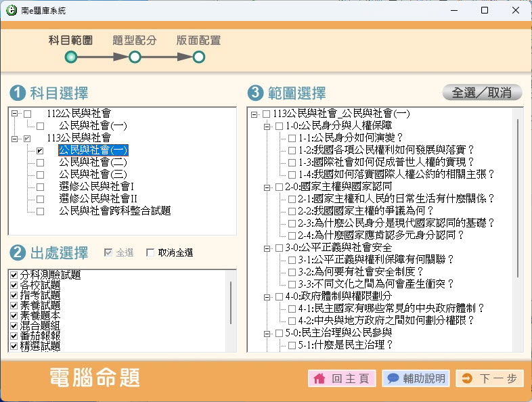Check 3-1:公平正義與權利保障有何關聯 checkbox
Image resolution: width=532 pixels, height=402 pixels.
pos(292,260)
